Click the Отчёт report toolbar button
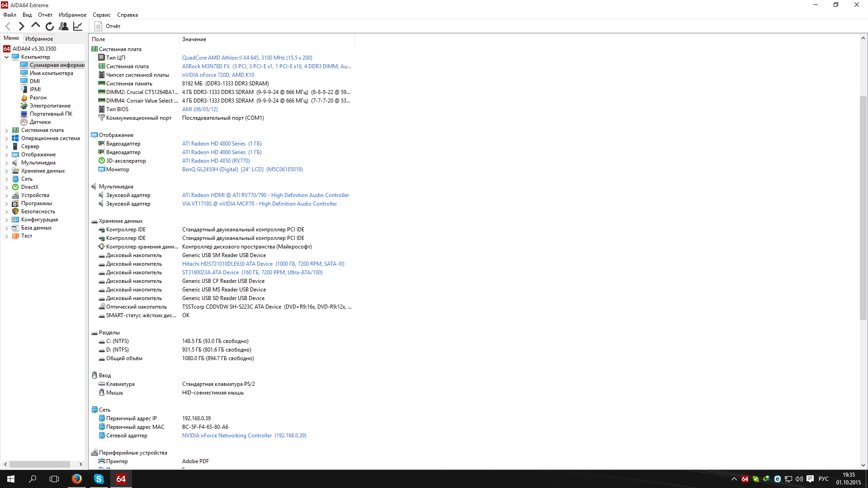The width and height of the screenshot is (868, 488). [108, 26]
